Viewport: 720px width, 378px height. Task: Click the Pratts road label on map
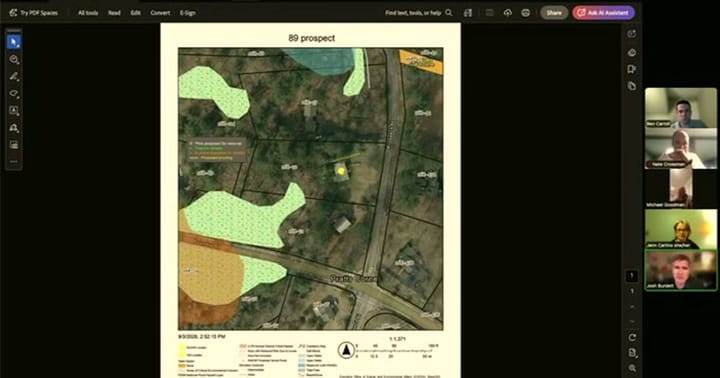(x=353, y=278)
